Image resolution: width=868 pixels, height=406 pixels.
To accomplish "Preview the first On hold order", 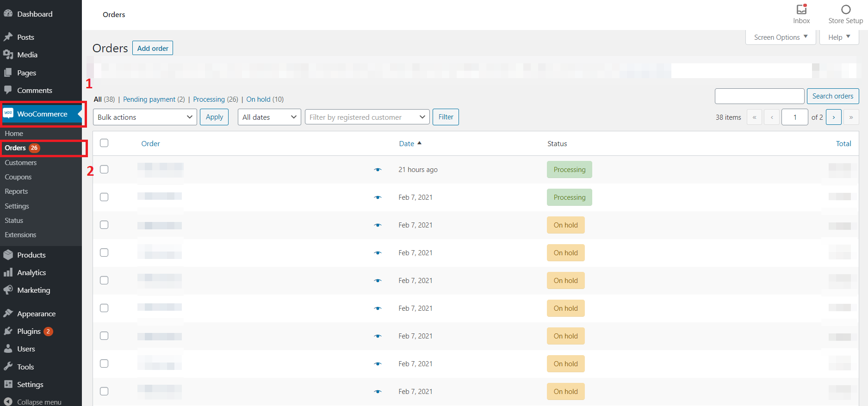I will pyautogui.click(x=378, y=225).
